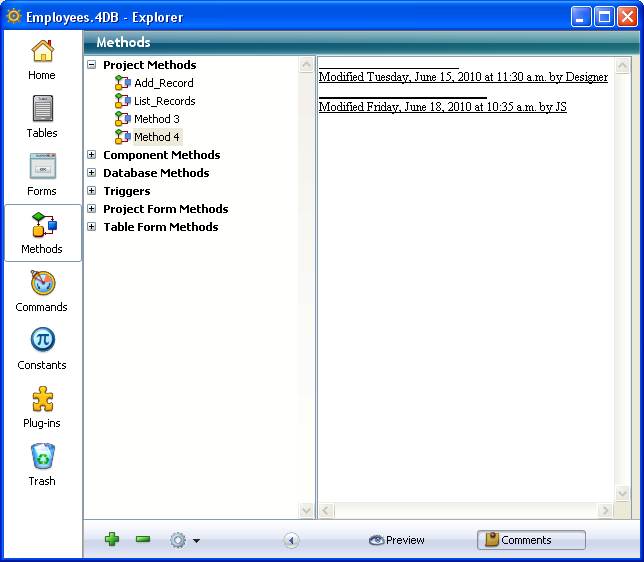The image size is (644, 562).
Task: Select the Methods page icon
Action: (x=44, y=224)
